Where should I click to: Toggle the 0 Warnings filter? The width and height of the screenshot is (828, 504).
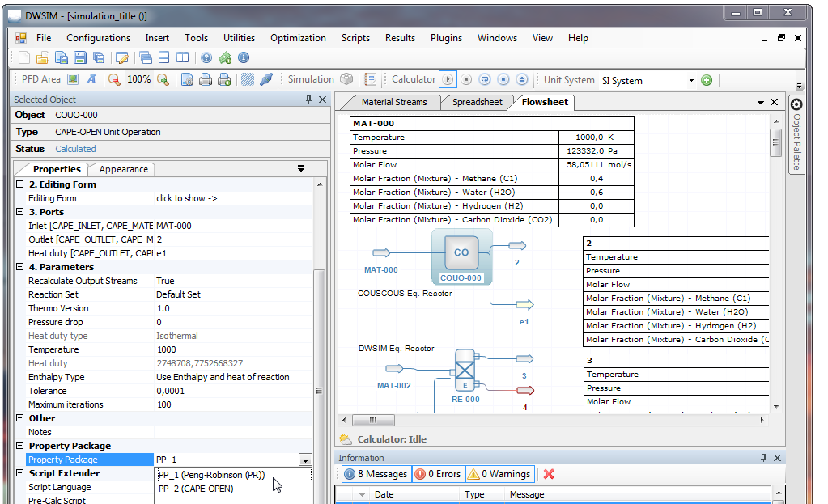point(499,474)
